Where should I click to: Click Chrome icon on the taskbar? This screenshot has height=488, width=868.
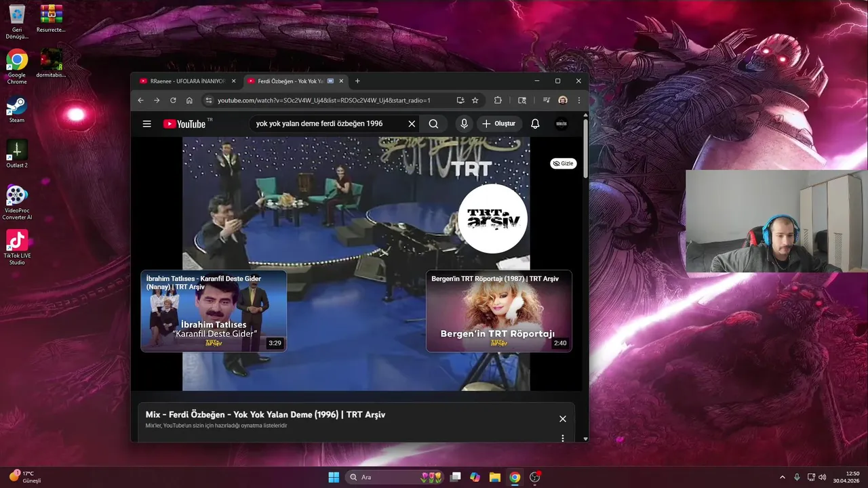(x=515, y=477)
